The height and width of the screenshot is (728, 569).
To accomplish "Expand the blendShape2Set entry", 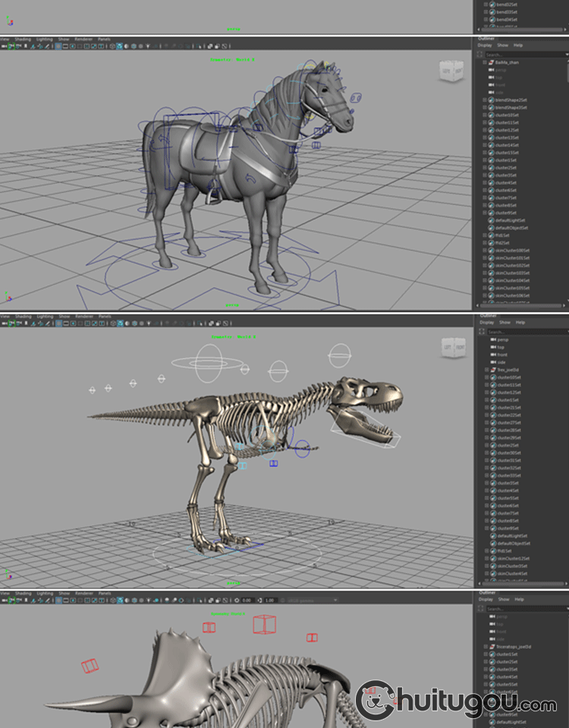I will point(485,100).
